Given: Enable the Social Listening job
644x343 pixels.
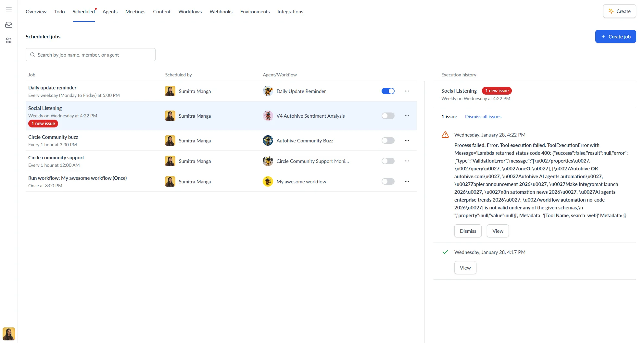Looking at the screenshot, I should click(388, 115).
